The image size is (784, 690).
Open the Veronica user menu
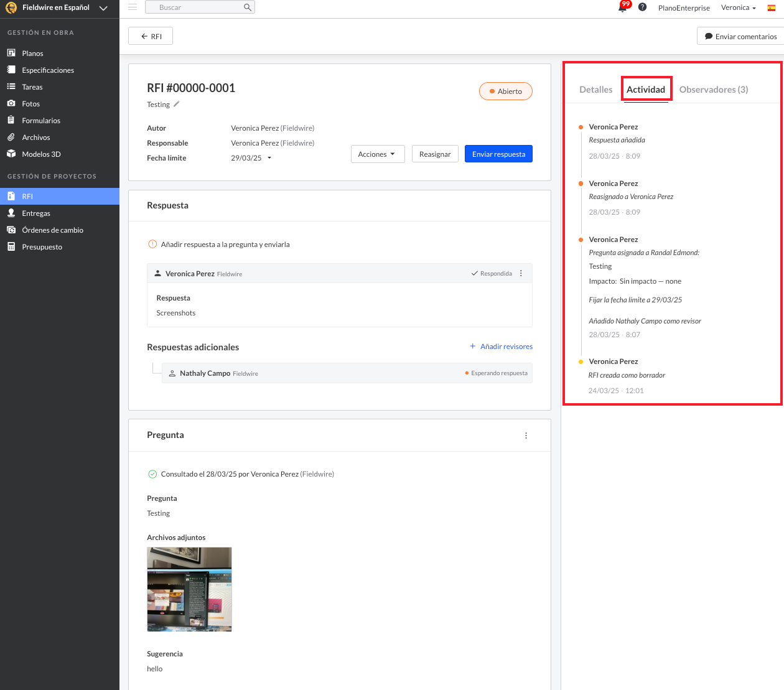738,8
